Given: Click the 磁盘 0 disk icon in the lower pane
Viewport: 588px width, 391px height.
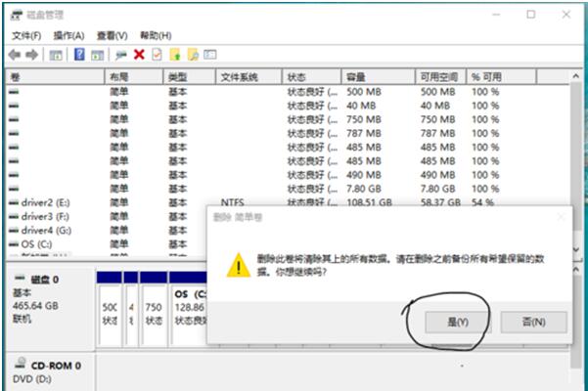Looking at the screenshot, I should [20, 278].
